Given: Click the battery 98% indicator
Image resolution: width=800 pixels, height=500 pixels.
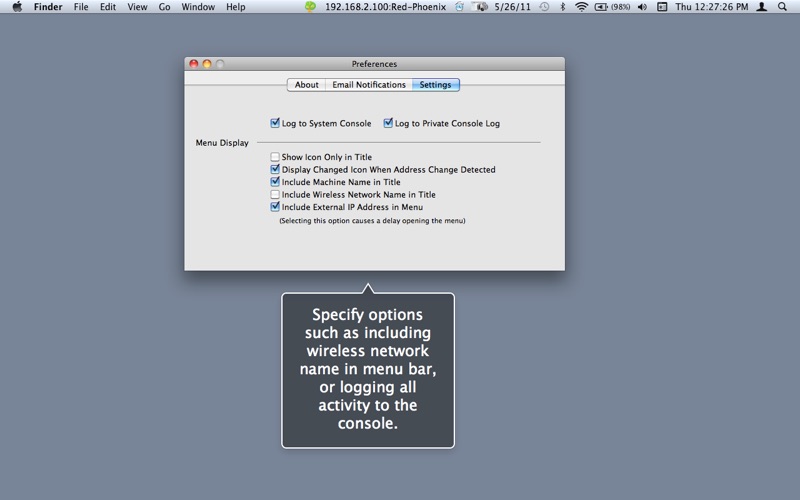Looking at the screenshot, I should coord(612,7).
